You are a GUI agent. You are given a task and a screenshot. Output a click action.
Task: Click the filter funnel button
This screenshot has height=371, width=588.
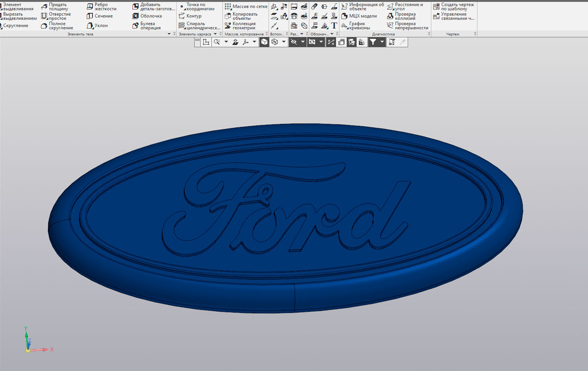(x=373, y=42)
